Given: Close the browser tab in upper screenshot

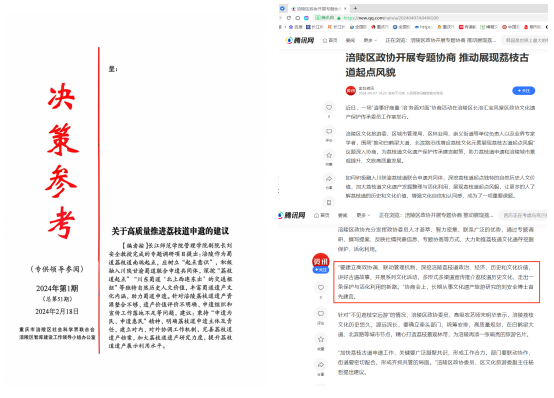Looking at the screenshot, I should point(345,8).
